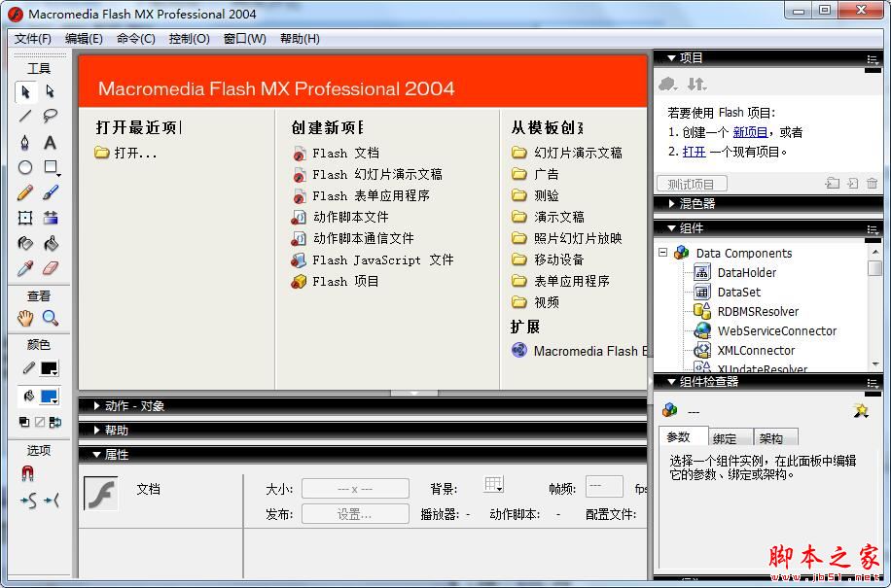
Task: Collapse the 项目 panel
Action: (672, 58)
